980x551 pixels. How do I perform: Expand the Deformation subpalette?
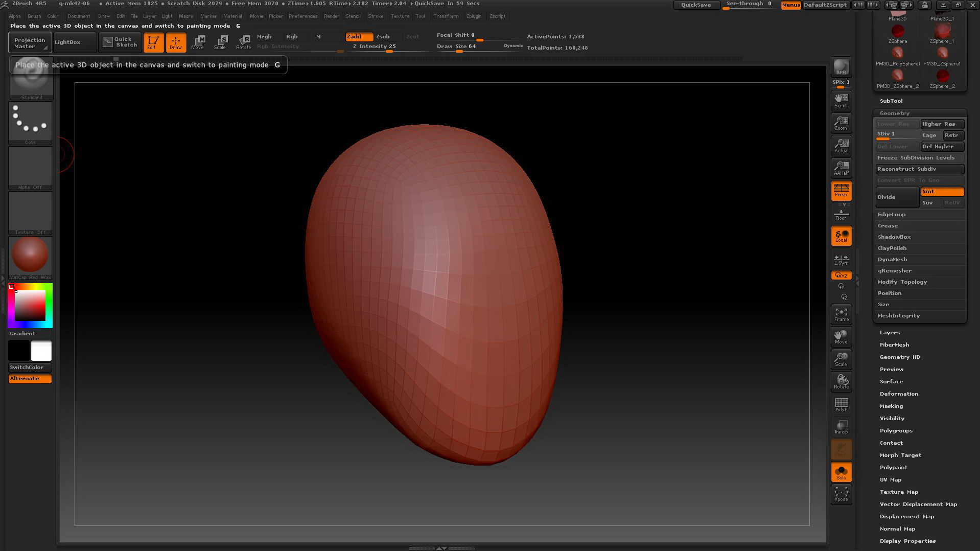[899, 394]
